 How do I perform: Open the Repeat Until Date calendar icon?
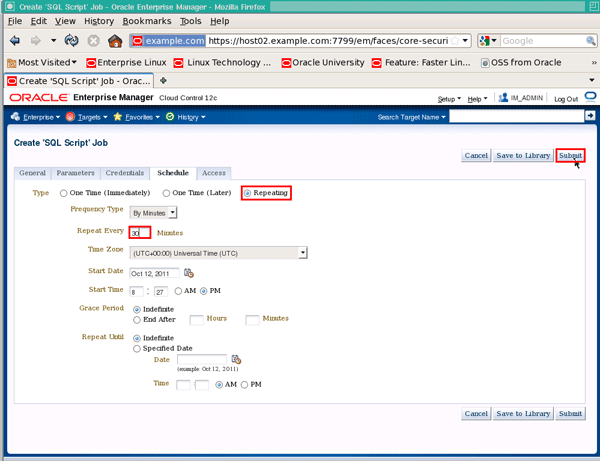(x=236, y=359)
